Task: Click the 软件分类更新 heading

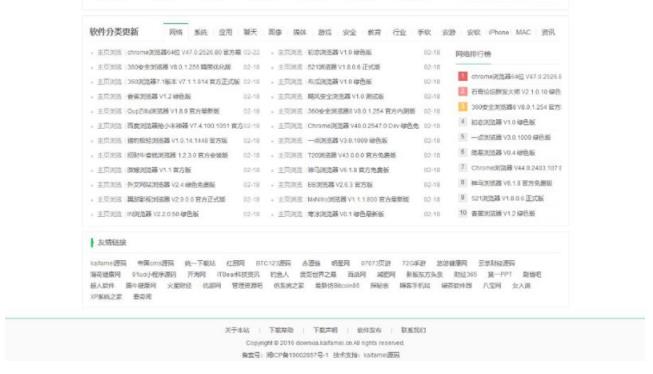Action: (114, 32)
